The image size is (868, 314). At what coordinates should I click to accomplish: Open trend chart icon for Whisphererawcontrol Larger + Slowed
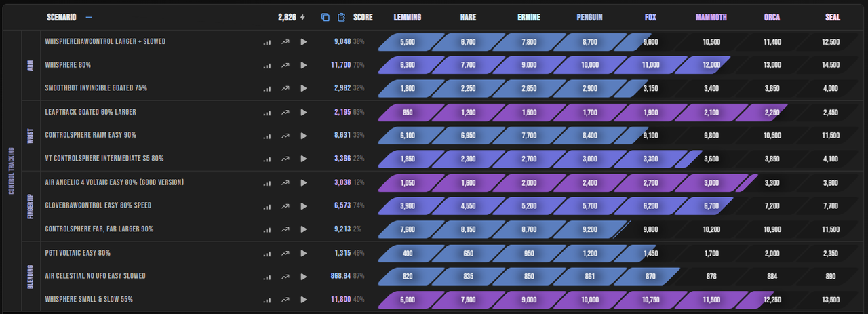(285, 42)
